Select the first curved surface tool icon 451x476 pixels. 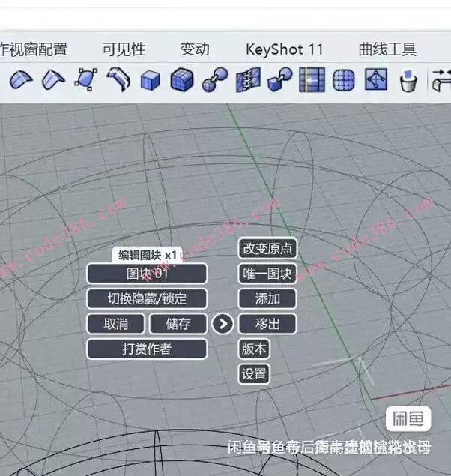coord(21,80)
